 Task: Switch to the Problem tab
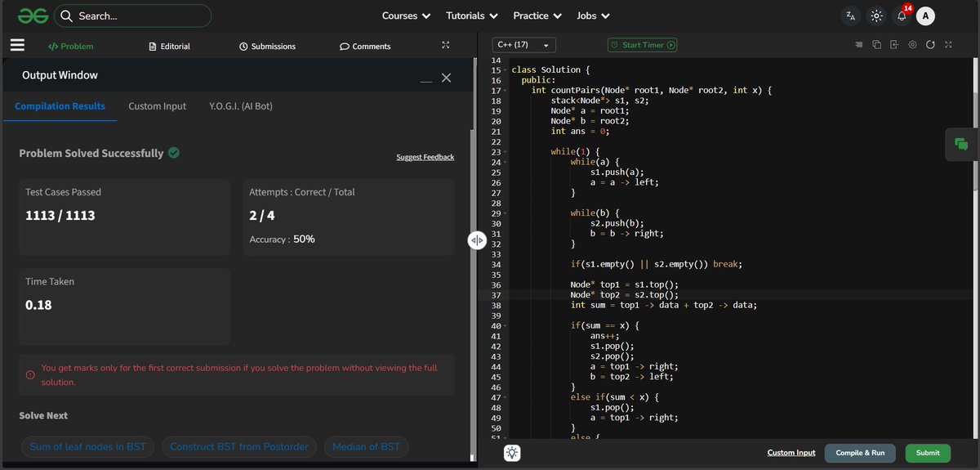click(x=70, y=47)
